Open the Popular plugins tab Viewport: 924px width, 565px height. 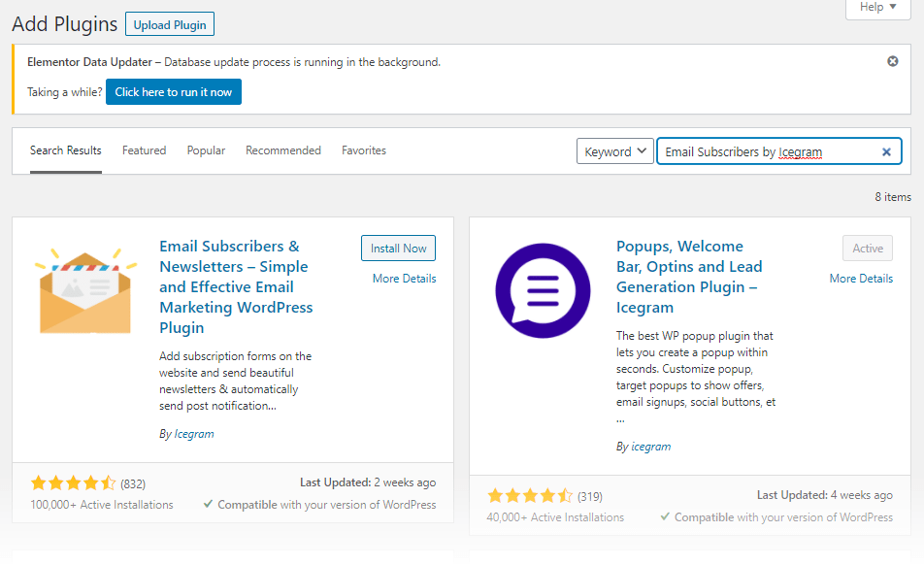(x=206, y=150)
